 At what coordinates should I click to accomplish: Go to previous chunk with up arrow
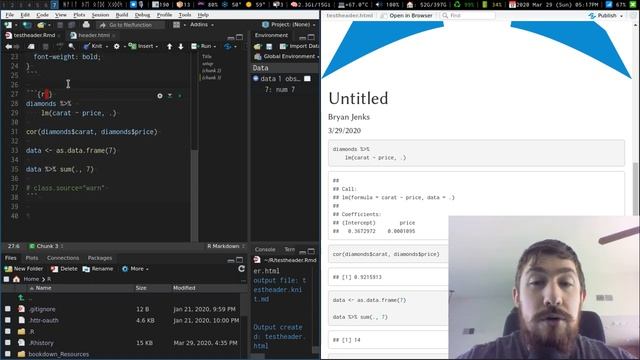[x=169, y=47]
